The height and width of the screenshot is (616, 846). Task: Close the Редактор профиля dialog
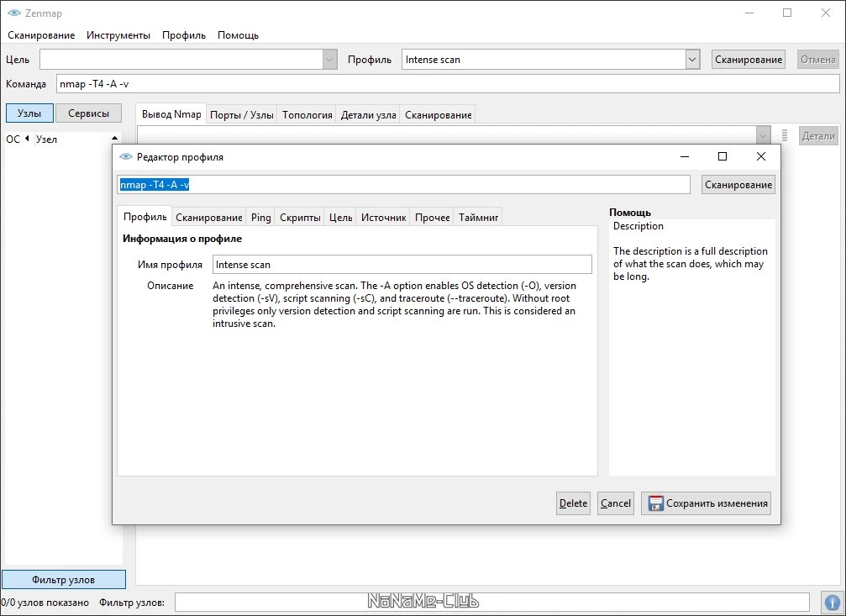761,156
